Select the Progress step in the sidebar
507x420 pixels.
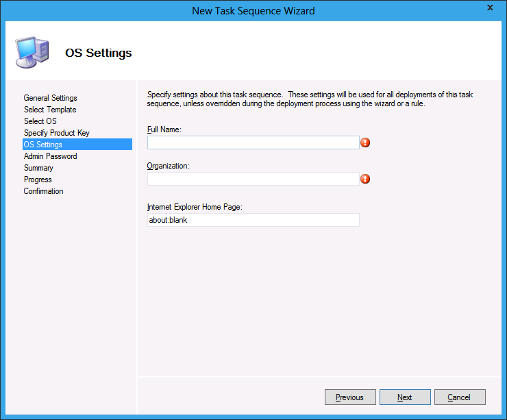tap(38, 180)
